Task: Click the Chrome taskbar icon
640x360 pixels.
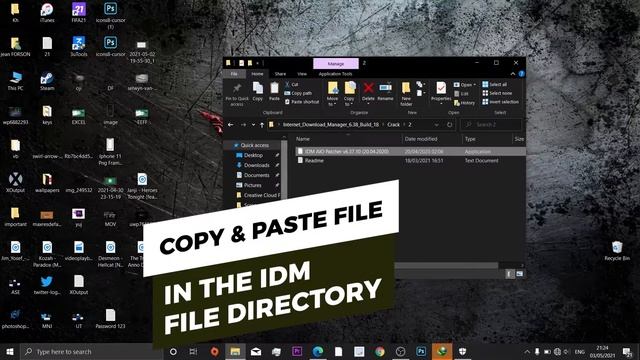Action: pos(380,351)
